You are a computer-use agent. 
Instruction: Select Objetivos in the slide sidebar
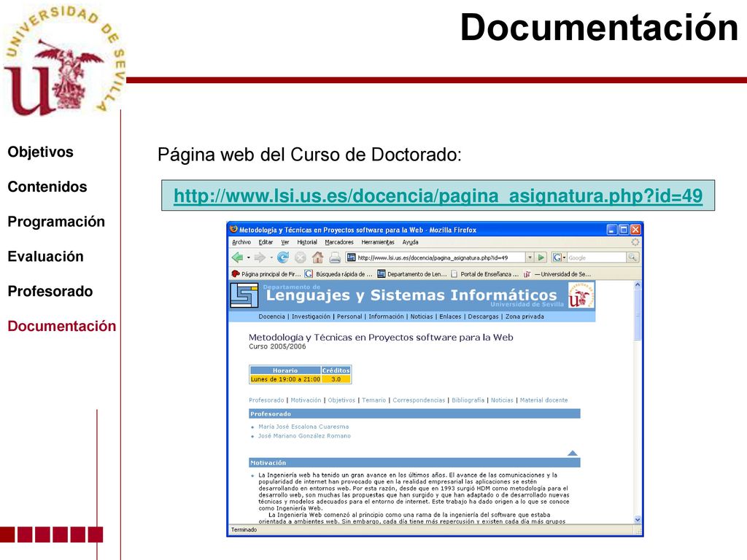click(41, 152)
